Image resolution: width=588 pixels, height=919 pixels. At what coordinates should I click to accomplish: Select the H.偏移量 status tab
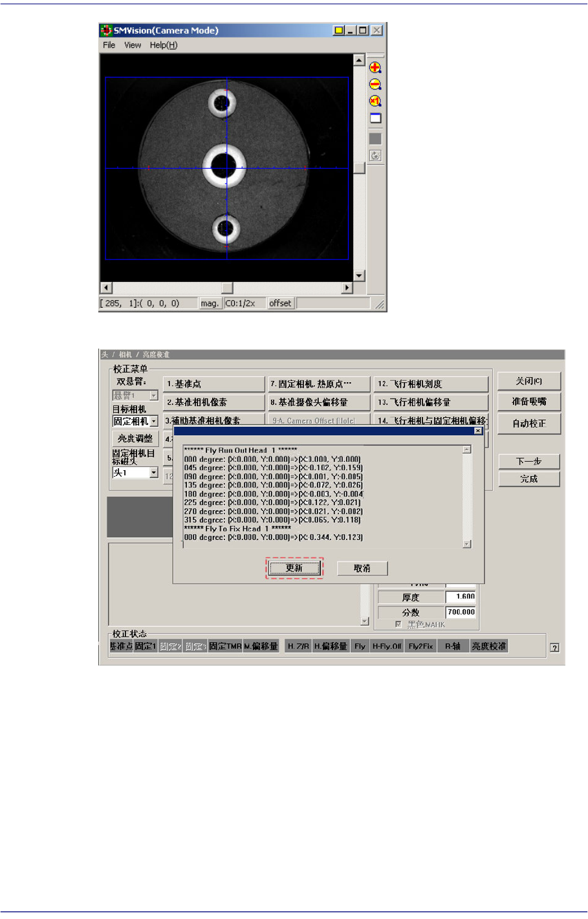[x=331, y=646]
